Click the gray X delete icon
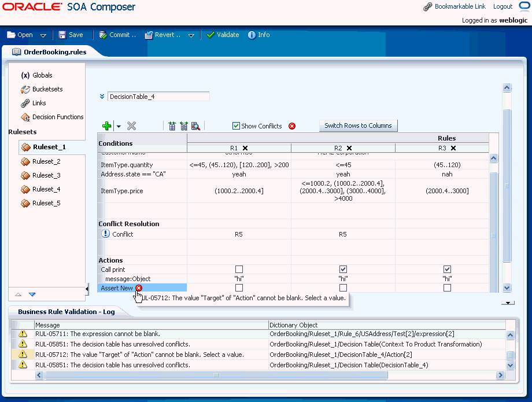532x402 pixels. 132,126
